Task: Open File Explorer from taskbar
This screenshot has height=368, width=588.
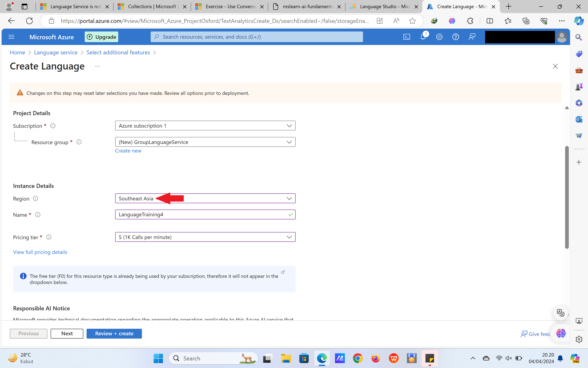Action: tap(286, 358)
